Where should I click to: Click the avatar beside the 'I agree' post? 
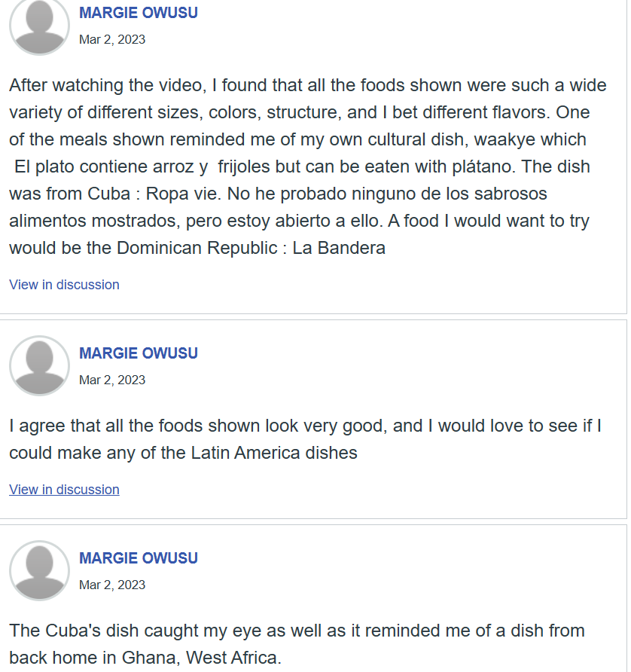pos(39,365)
